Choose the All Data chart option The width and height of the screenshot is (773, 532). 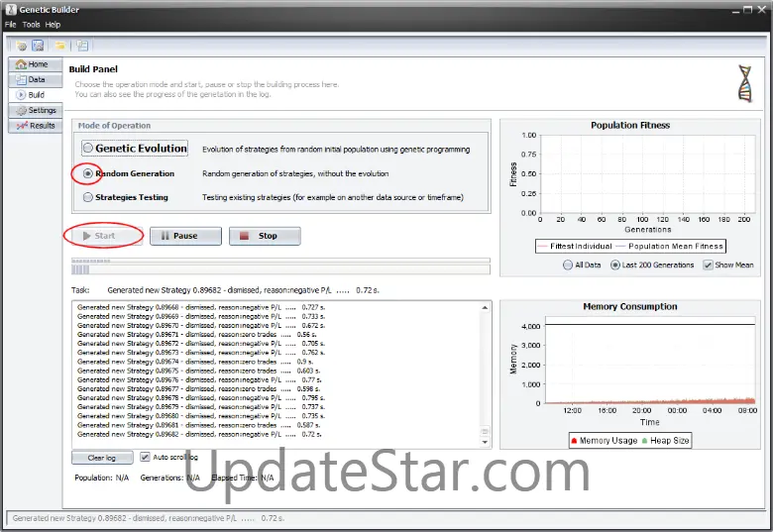pyautogui.click(x=582, y=266)
